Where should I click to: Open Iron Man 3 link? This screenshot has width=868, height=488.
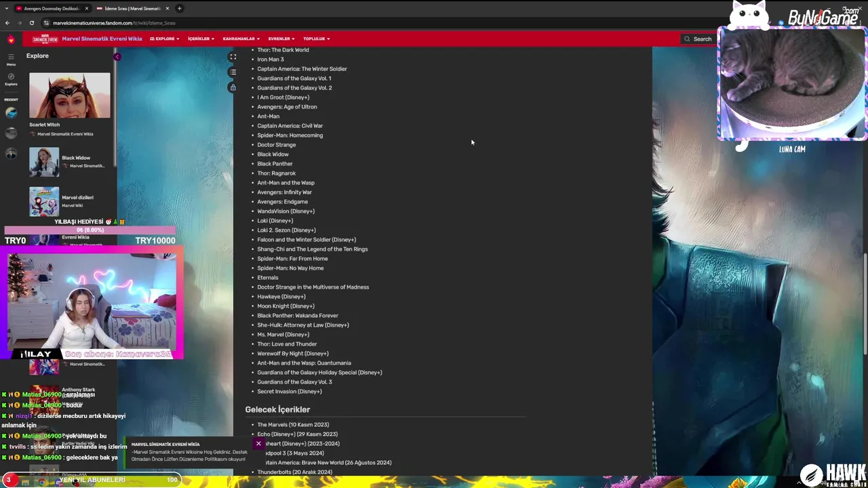[271, 59]
